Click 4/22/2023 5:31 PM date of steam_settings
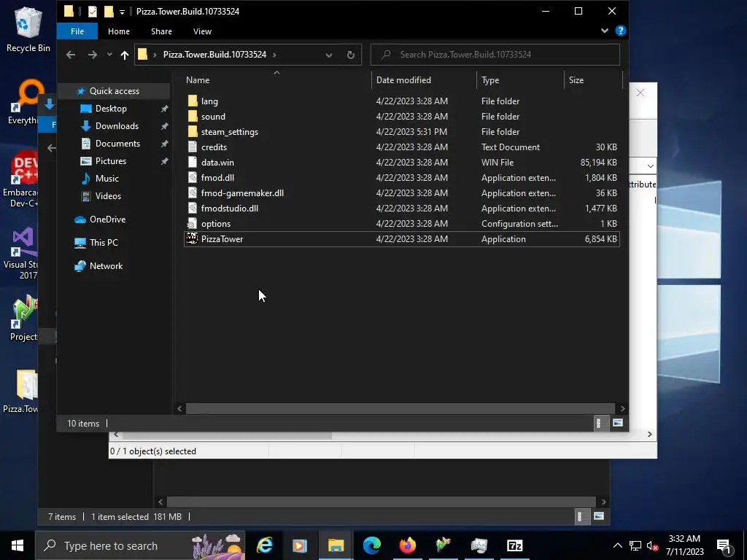The image size is (747, 560). [x=411, y=132]
